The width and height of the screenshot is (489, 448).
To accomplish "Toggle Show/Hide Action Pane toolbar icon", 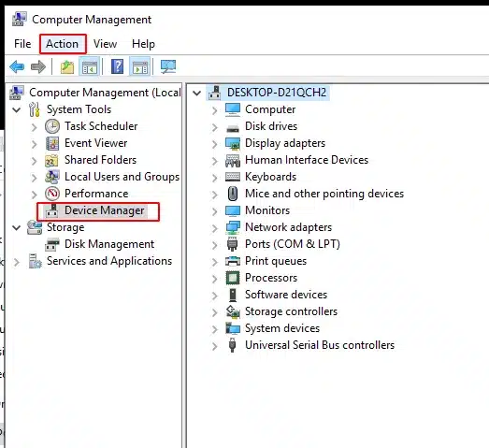I will click(x=139, y=66).
